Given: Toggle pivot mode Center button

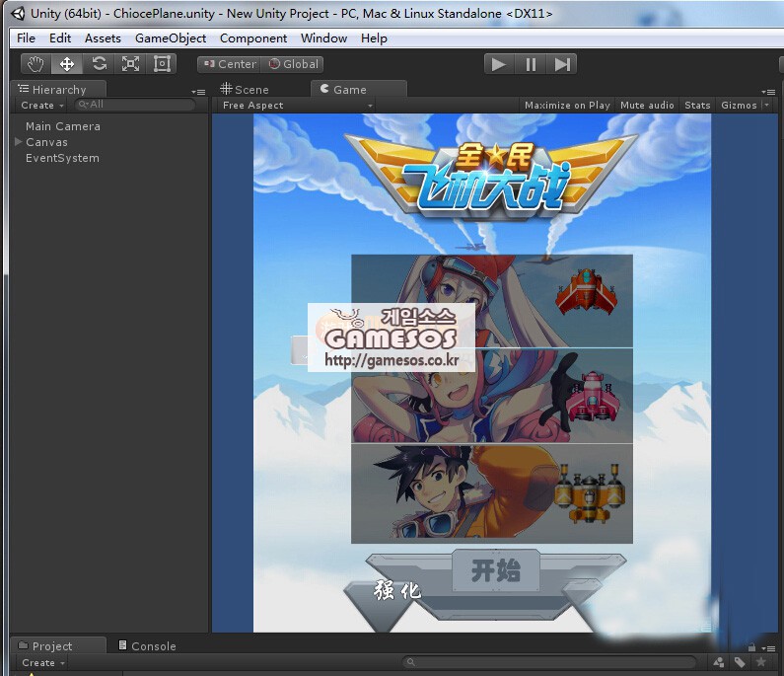Looking at the screenshot, I should click(230, 64).
